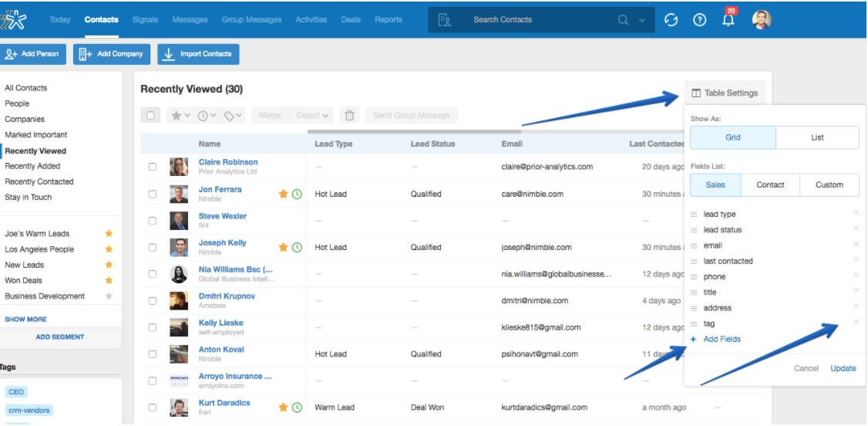Click the star next to Jon Ferrara
The image size is (868, 426).
point(283,194)
